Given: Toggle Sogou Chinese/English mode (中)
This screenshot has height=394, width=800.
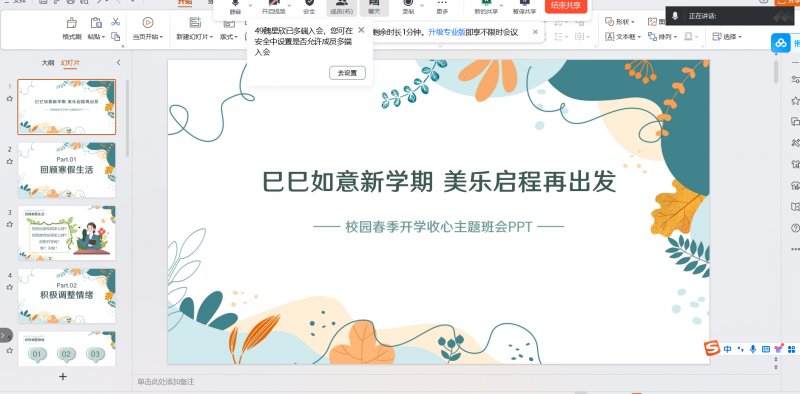Looking at the screenshot, I should 727,349.
